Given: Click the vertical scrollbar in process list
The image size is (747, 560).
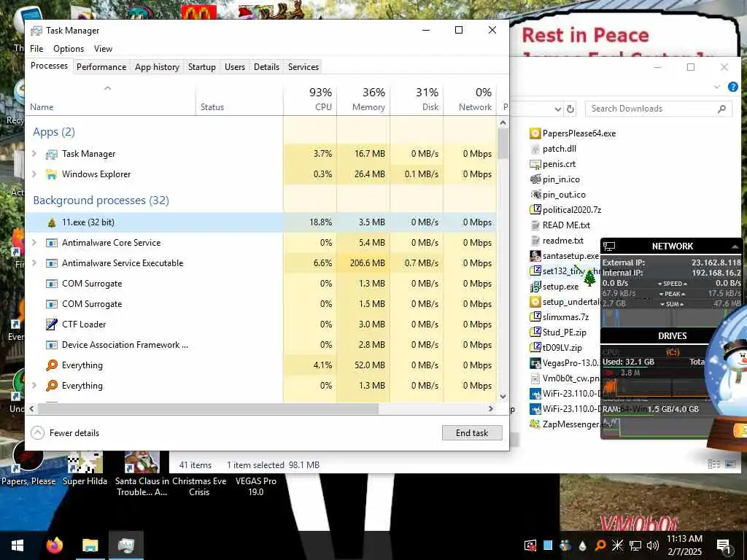Looking at the screenshot, I should [503, 144].
